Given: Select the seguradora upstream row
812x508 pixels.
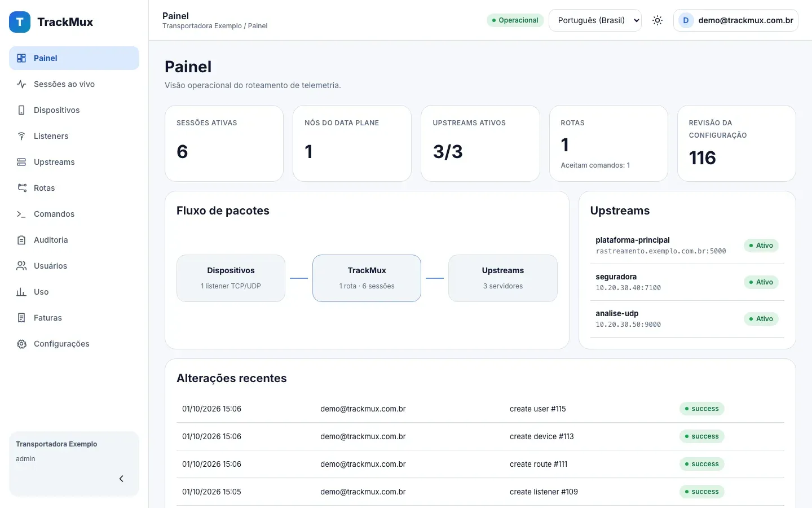Looking at the screenshot, I should (687, 282).
